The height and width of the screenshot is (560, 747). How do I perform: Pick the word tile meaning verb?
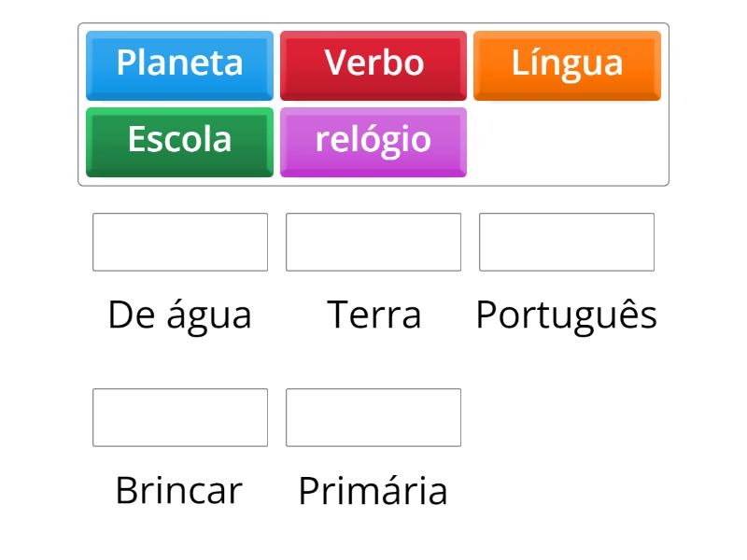(x=373, y=64)
